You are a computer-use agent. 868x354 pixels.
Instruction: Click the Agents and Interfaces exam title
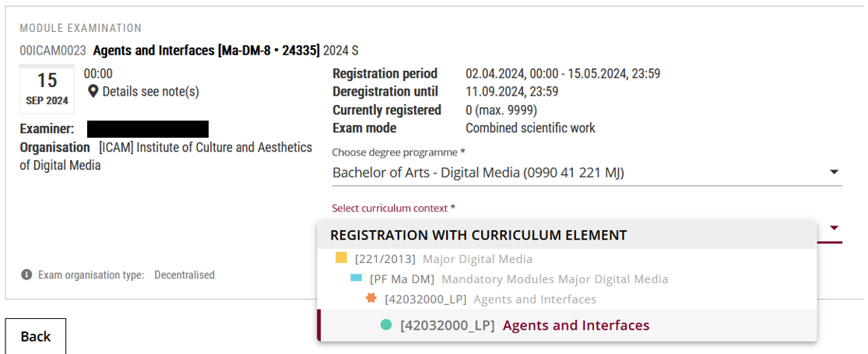pos(206,51)
